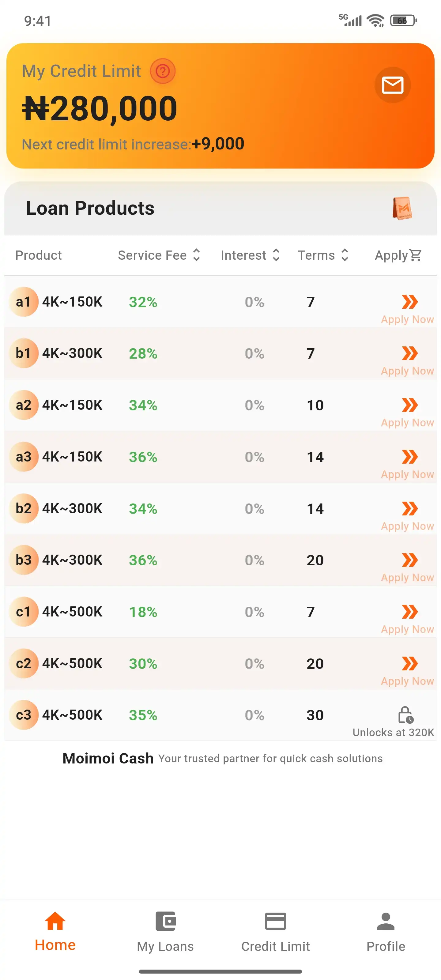Viewport: 441px width, 980px height.
Task: Tap the lock icon on c3 product
Action: pyautogui.click(x=405, y=715)
